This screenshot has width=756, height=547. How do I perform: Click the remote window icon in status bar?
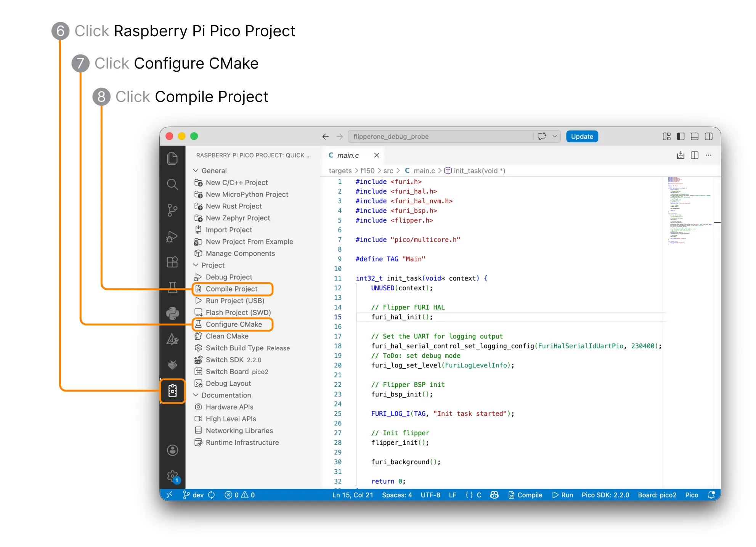click(x=170, y=495)
